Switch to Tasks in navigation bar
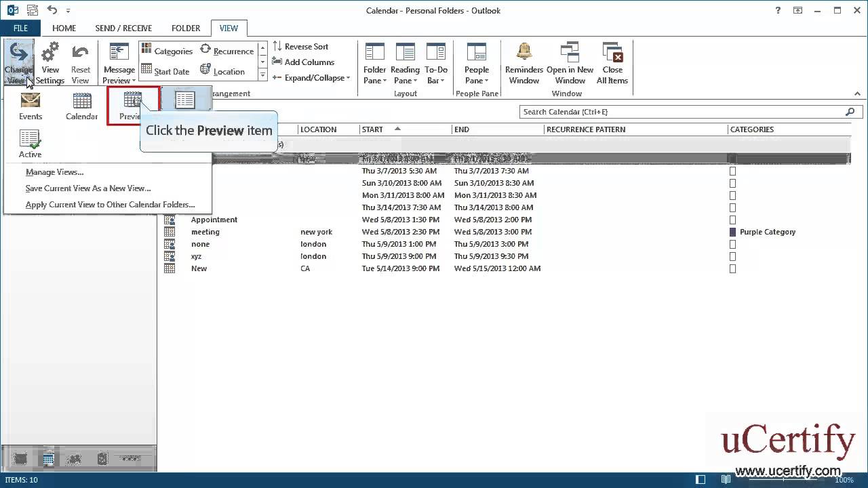The height and width of the screenshot is (488, 868). pyautogui.click(x=102, y=459)
